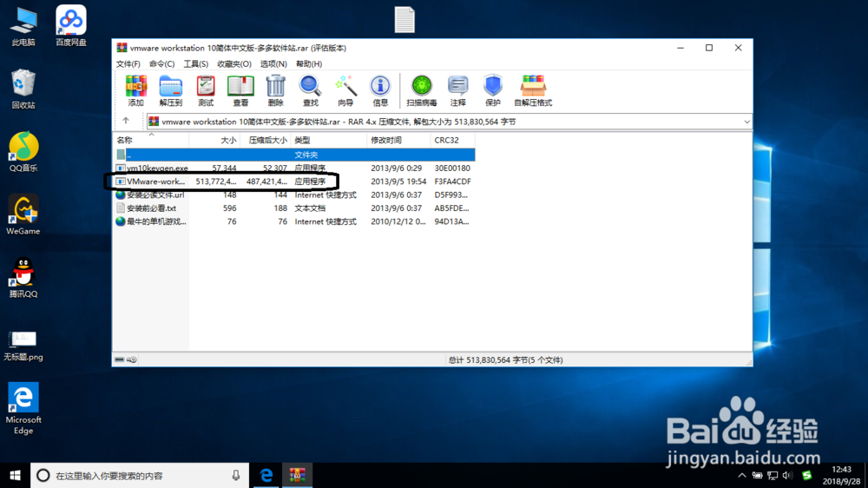868x488 pixels.
Task: Select the parent folder ".." row
Action: 294,155
